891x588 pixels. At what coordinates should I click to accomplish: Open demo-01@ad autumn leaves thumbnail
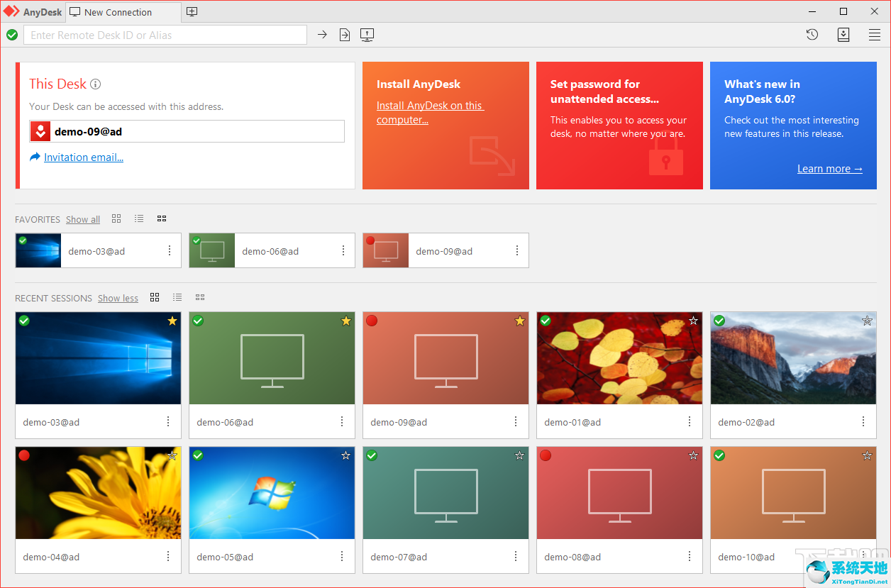pos(619,358)
